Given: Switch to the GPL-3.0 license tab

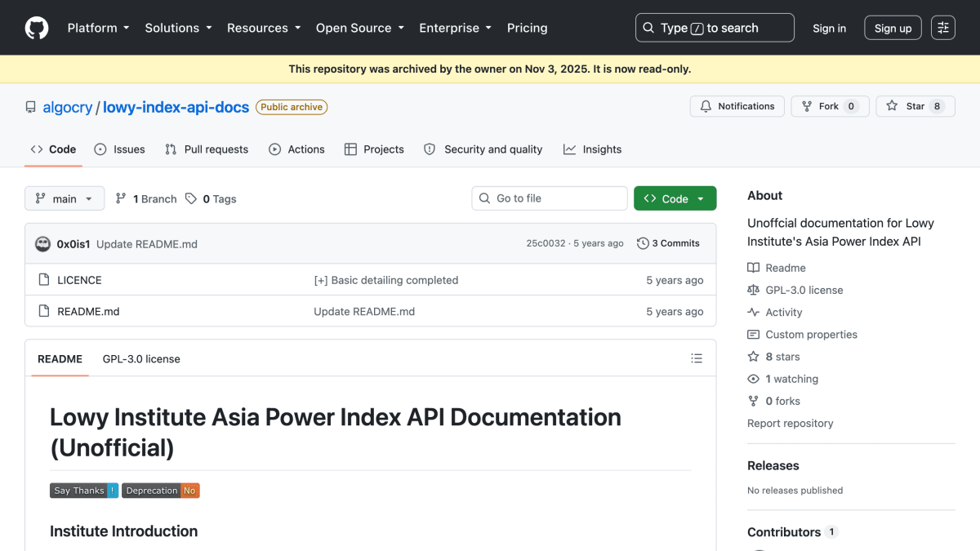Looking at the screenshot, I should pos(141,358).
